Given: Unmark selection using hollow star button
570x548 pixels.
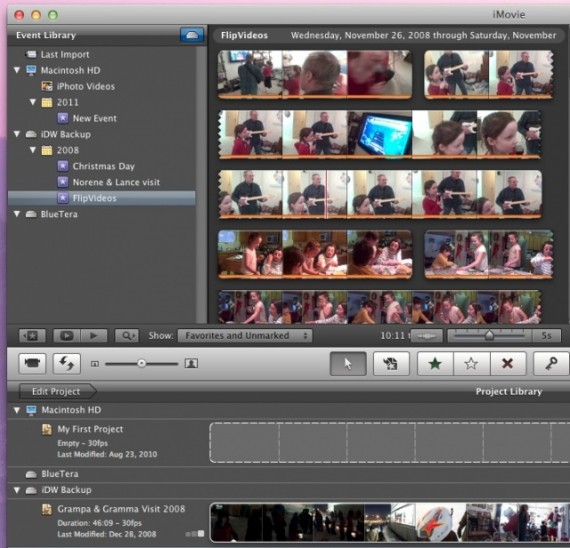Looking at the screenshot, I should 471,363.
